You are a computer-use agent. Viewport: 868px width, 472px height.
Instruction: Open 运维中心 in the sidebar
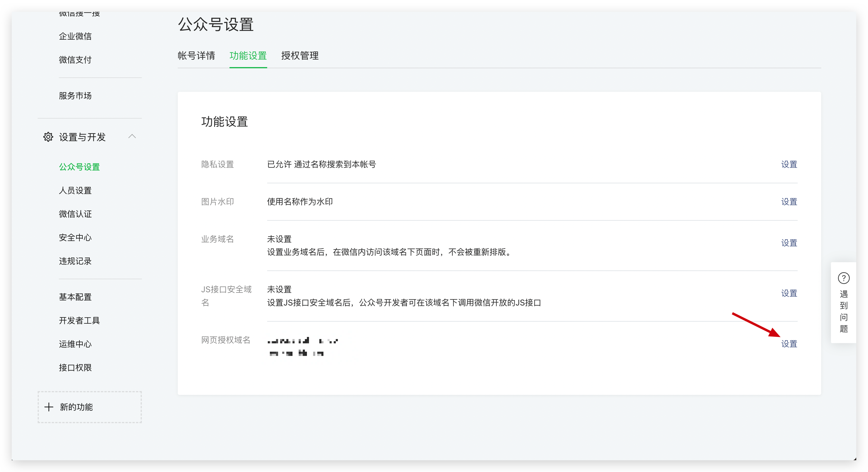click(75, 344)
